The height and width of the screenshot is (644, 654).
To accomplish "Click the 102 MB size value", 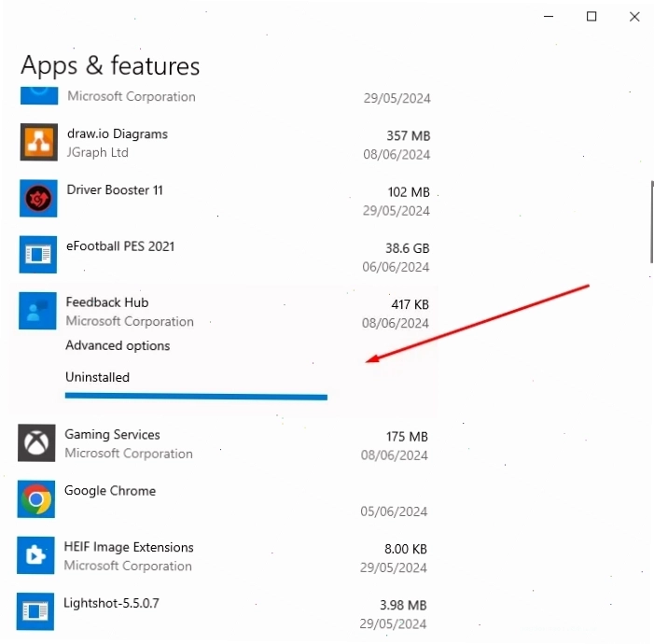I will click(409, 192).
